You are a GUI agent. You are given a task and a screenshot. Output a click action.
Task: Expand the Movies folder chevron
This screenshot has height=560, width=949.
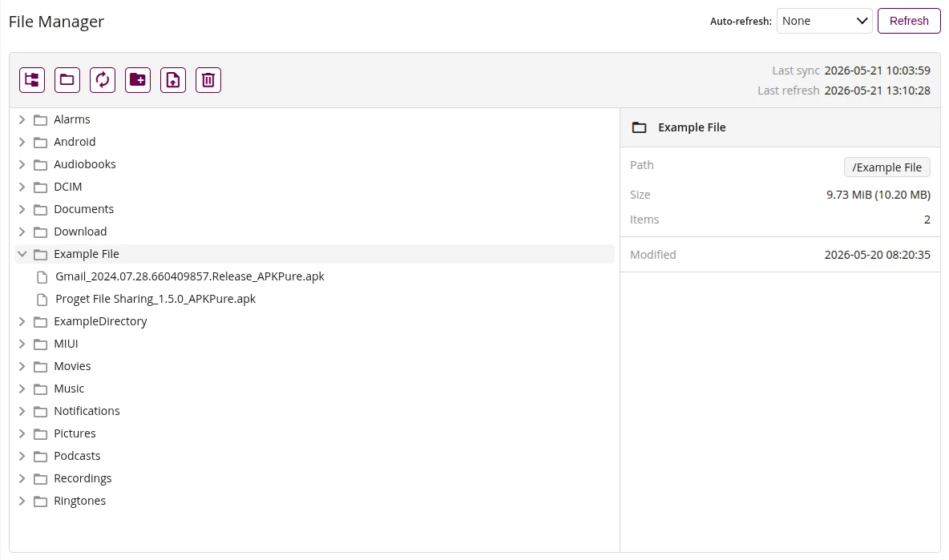(22, 366)
